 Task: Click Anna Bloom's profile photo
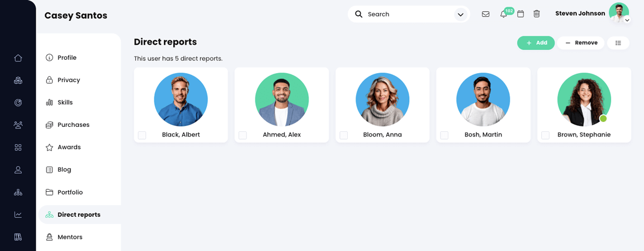click(x=382, y=100)
